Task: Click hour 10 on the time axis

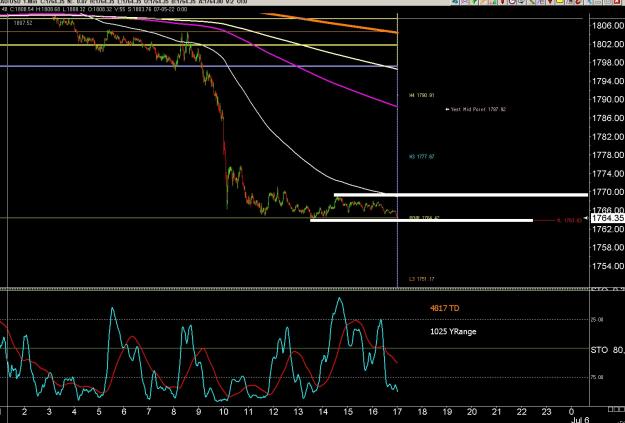Action: click(224, 412)
